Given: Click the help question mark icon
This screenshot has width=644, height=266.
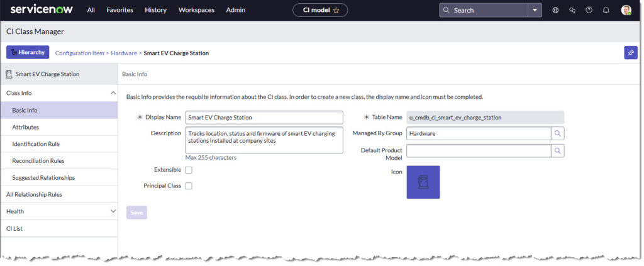Looking at the screenshot, I should (589, 10).
